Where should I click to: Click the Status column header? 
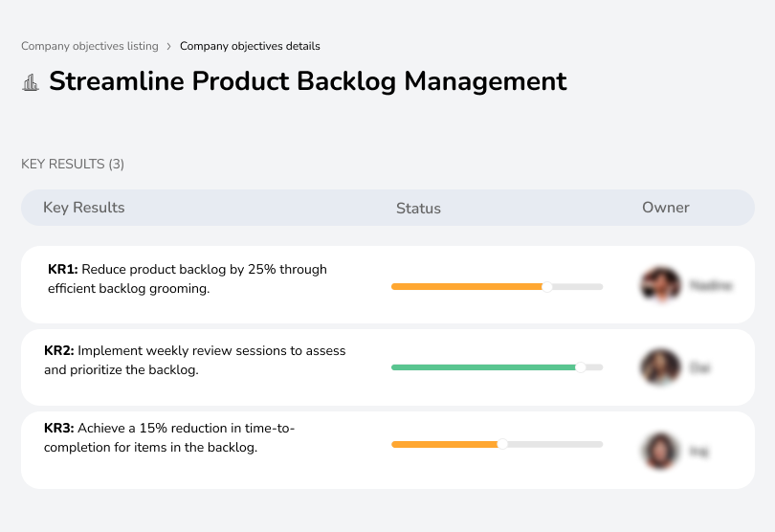tap(418, 209)
